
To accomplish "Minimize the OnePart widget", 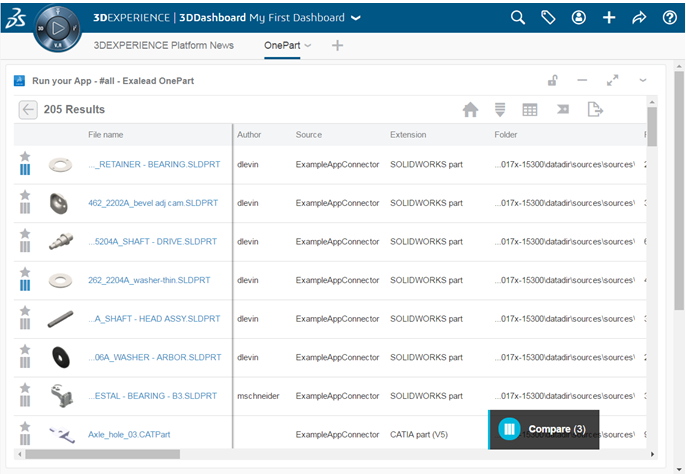I will 582,81.
